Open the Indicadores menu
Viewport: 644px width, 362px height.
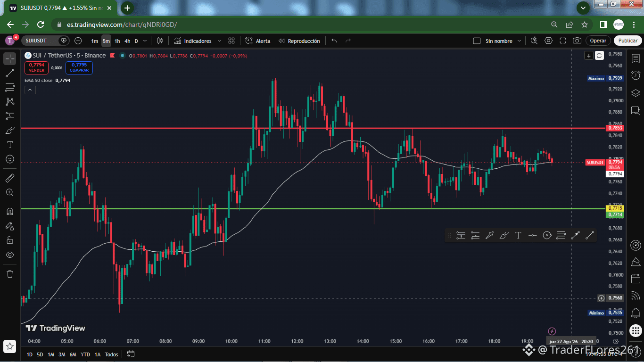[x=193, y=41]
